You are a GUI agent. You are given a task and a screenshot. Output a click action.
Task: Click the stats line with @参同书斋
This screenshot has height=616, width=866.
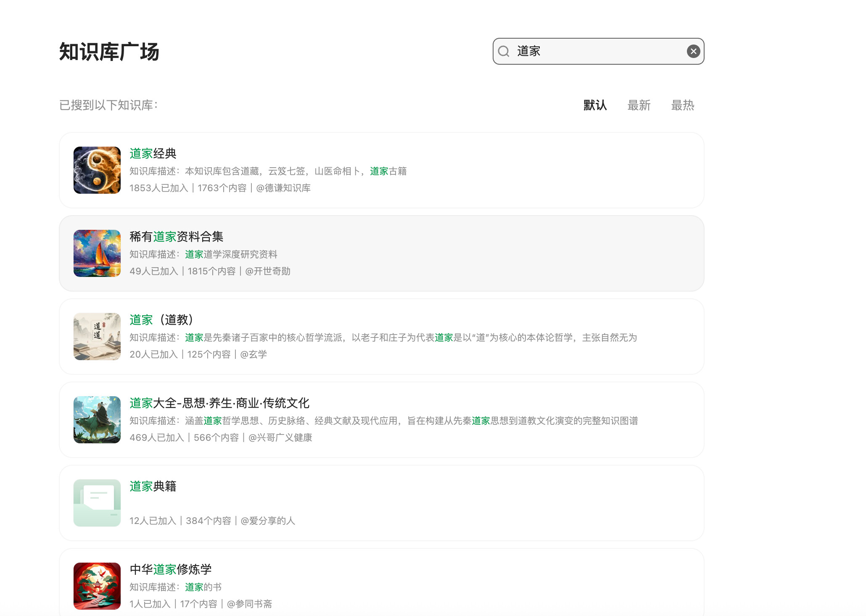201,604
